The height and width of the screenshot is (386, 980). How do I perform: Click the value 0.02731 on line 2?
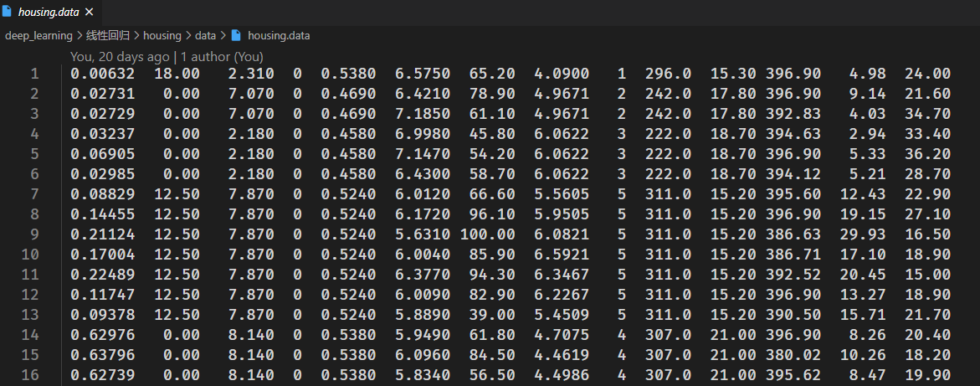tap(102, 94)
